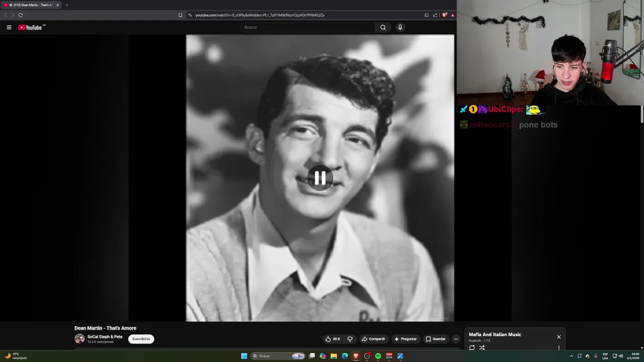The height and width of the screenshot is (362, 644).
Task: Open the three-dot more actions menu below the video
Action: tap(456, 339)
